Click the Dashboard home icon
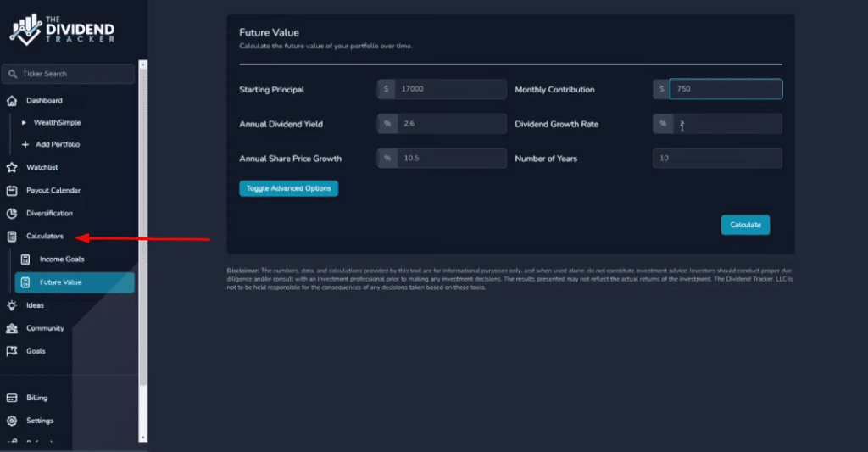 tap(12, 101)
